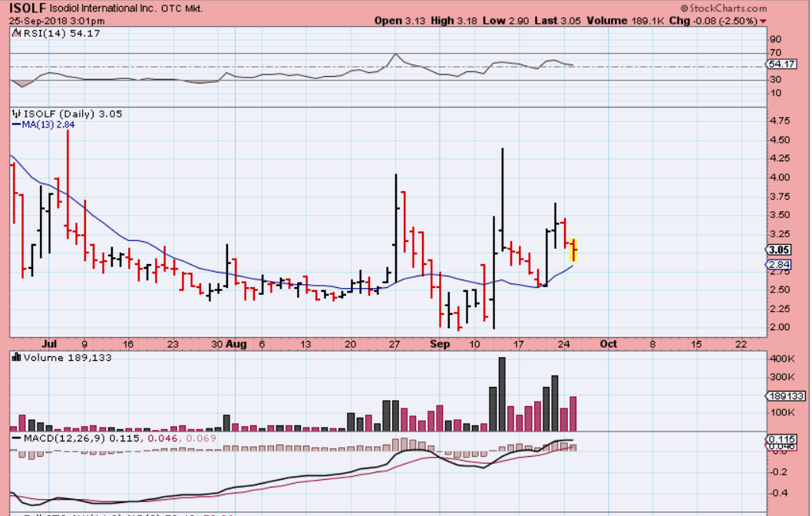
Task: Click the Jul label on date axis
Action: click(49, 344)
